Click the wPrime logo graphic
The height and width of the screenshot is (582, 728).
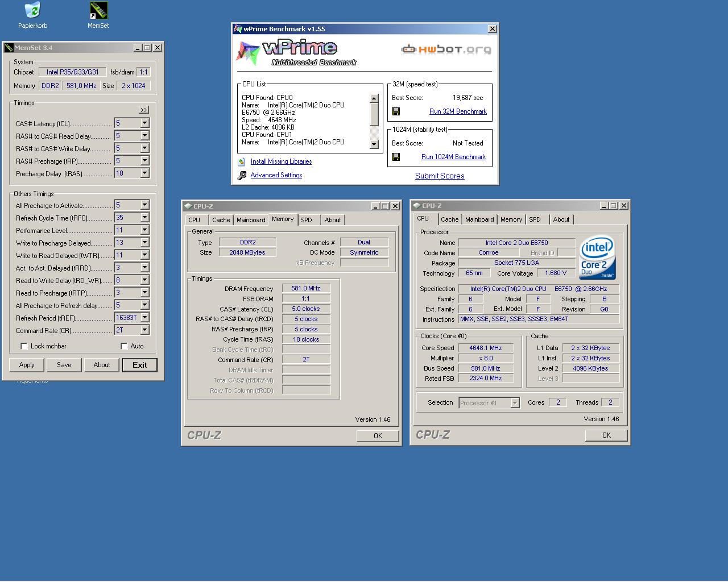(x=296, y=53)
